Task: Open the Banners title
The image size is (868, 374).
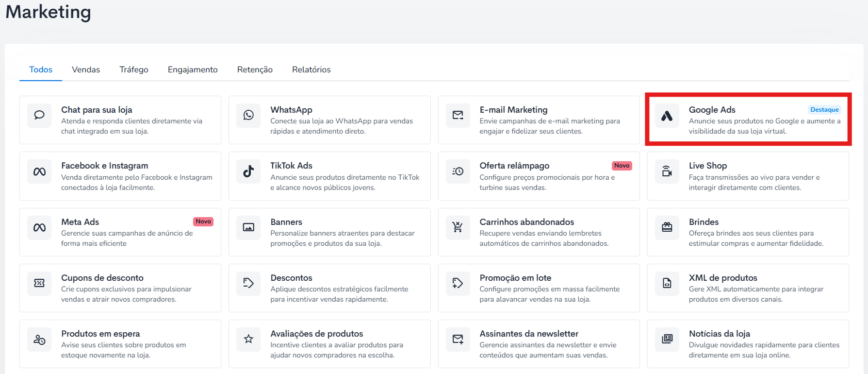Action: [x=286, y=222]
